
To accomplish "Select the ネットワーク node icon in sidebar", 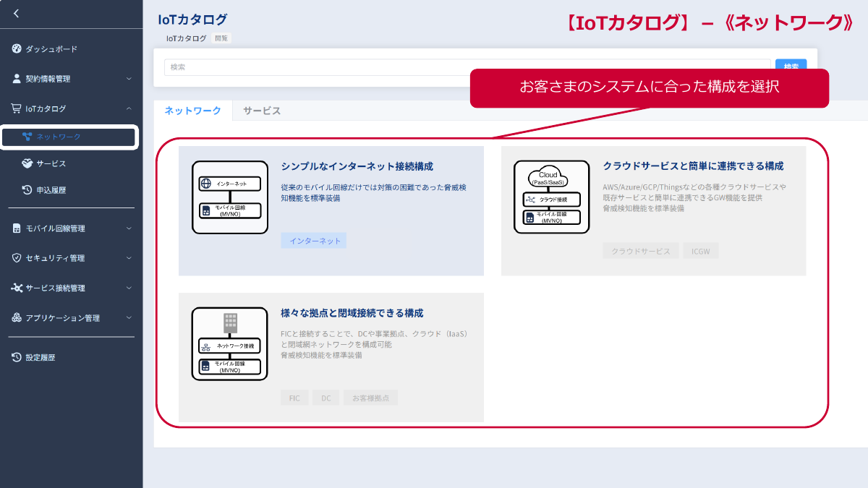I will [27, 137].
